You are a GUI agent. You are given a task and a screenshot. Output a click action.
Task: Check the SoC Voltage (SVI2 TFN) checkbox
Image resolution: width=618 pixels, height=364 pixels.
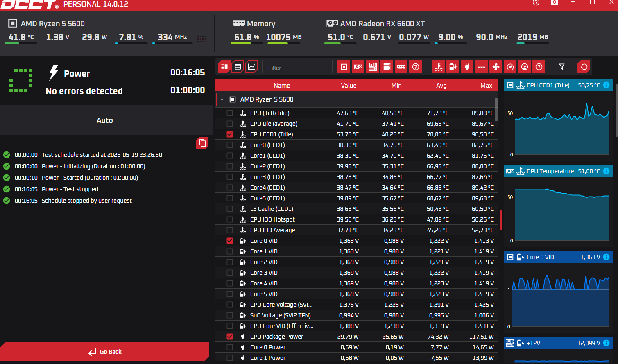point(230,315)
